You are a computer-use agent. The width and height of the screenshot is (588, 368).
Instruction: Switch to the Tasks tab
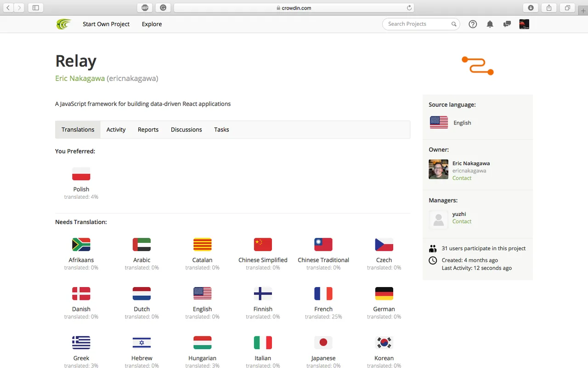point(221,130)
